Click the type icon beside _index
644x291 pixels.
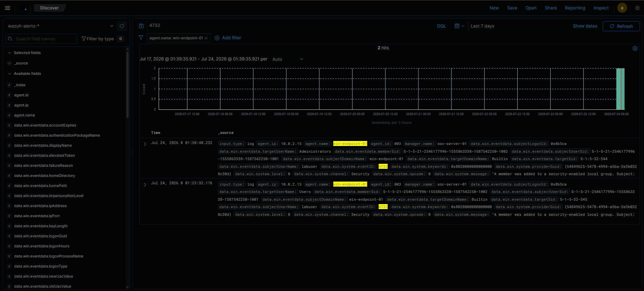9,85
